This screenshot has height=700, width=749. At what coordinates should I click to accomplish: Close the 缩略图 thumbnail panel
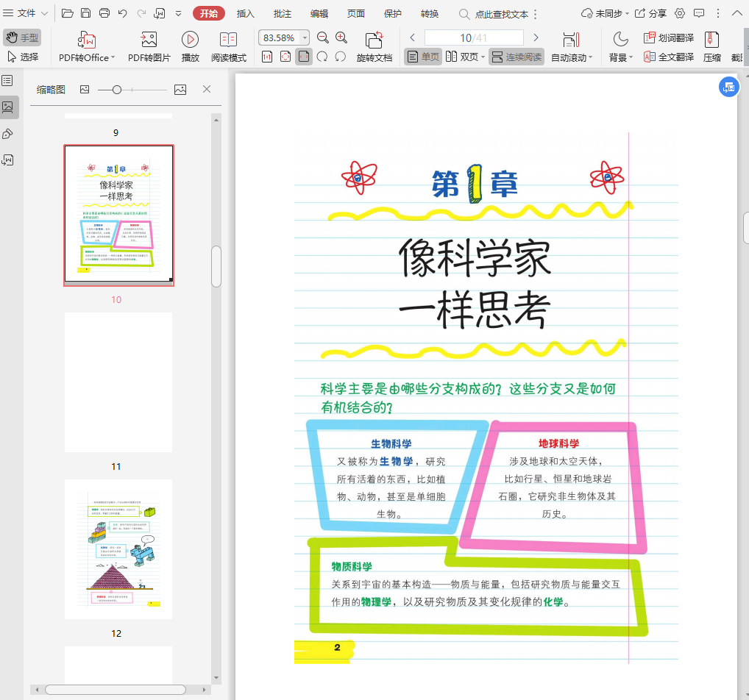click(x=207, y=89)
